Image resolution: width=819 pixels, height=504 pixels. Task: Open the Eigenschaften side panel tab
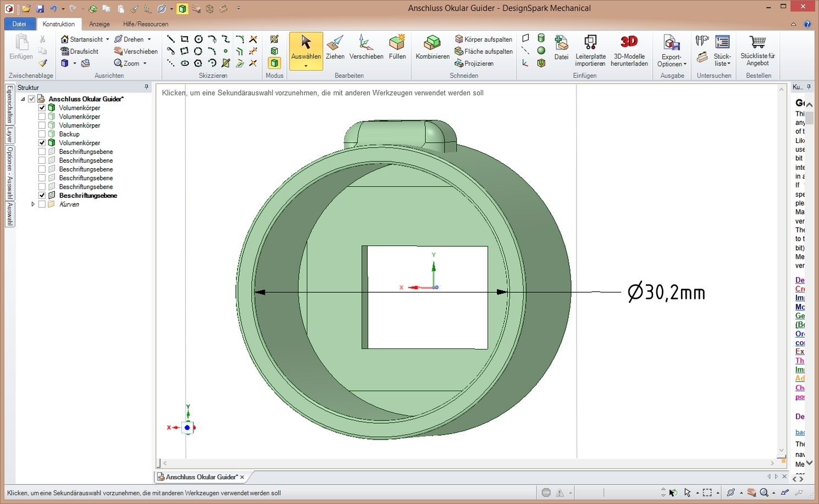[x=9, y=104]
